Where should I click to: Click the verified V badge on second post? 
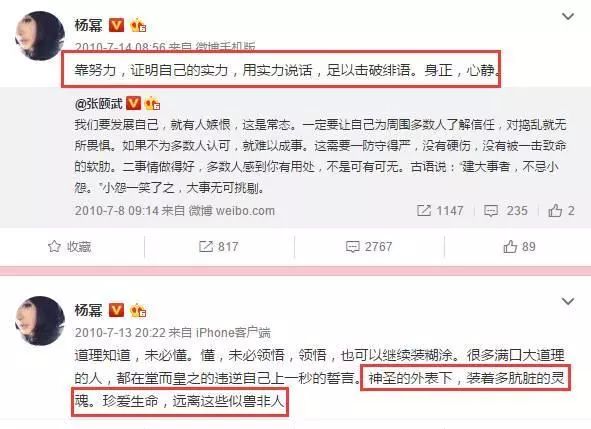click(x=116, y=310)
